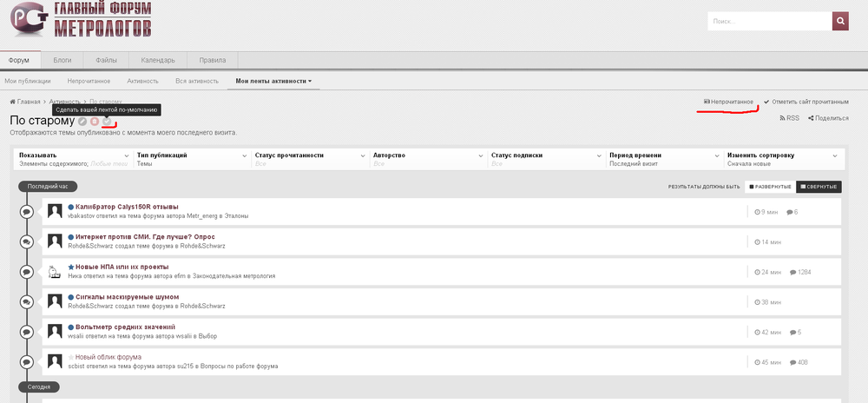The height and width of the screenshot is (403, 868).
Task: Click inside the Поиск search field
Action: 769,22
